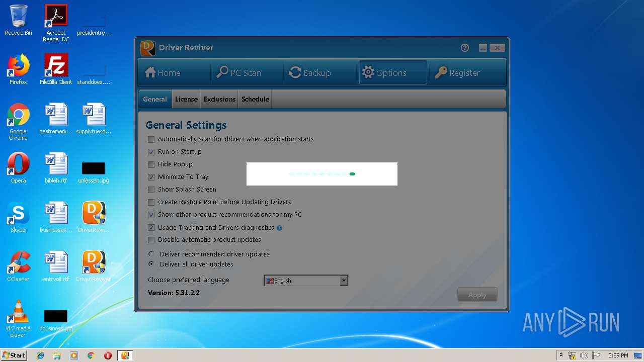This screenshot has height=362, width=644.
Task: Uncheck Minimize To Tray
Action: pyautogui.click(x=151, y=177)
